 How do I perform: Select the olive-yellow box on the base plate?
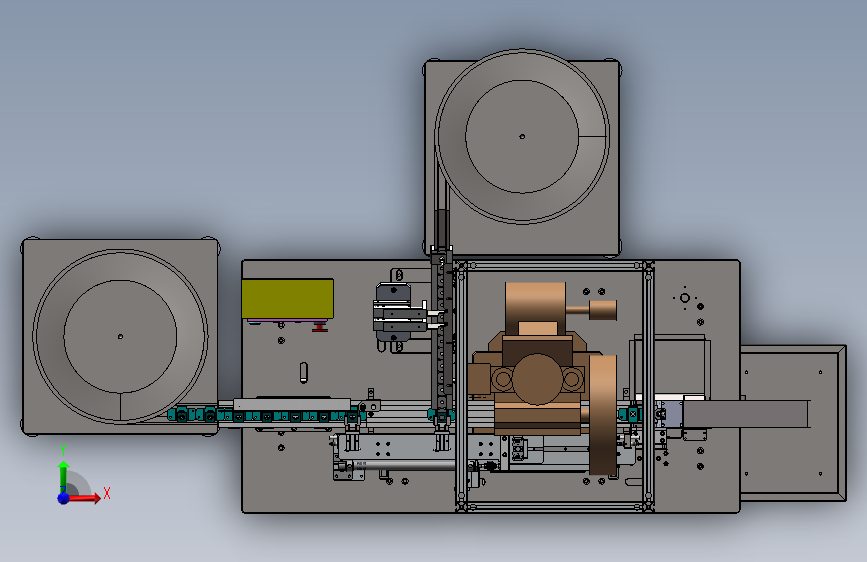pos(288,299)
